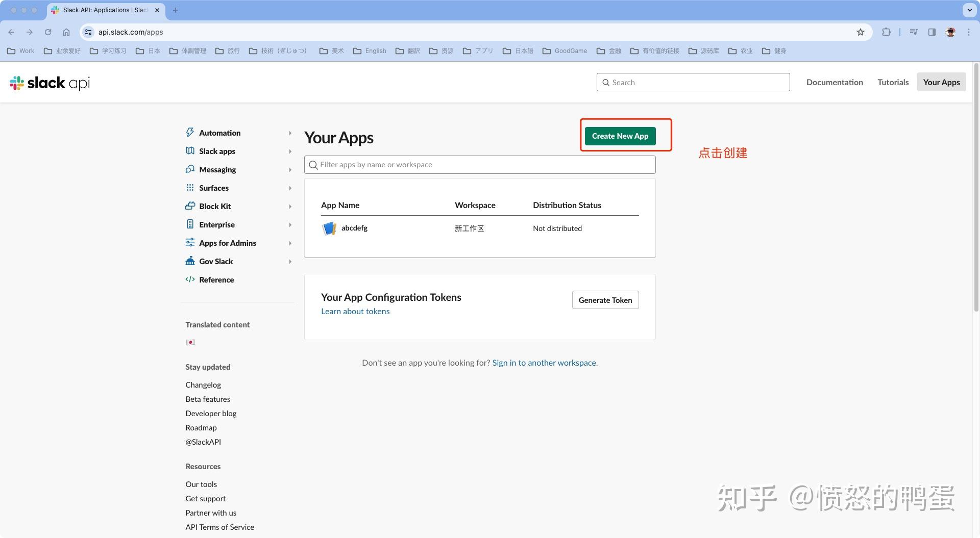
Task: Click the abcdefg app icon
Action: point(329,228)
